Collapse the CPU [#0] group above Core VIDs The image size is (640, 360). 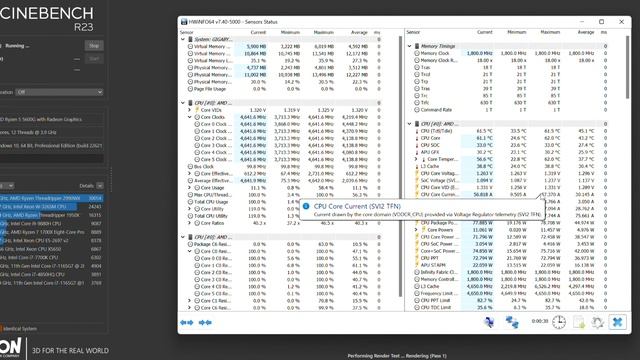[x=183, y=103]
